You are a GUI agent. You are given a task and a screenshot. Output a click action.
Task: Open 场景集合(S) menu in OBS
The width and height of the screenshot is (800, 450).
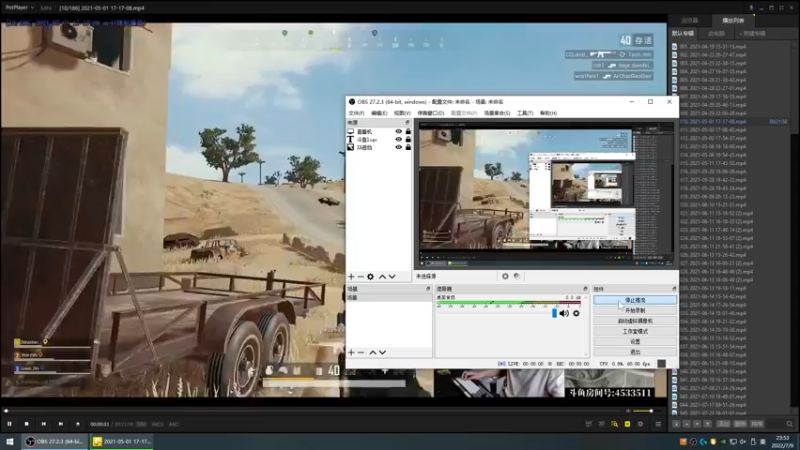tap(497, 113)
